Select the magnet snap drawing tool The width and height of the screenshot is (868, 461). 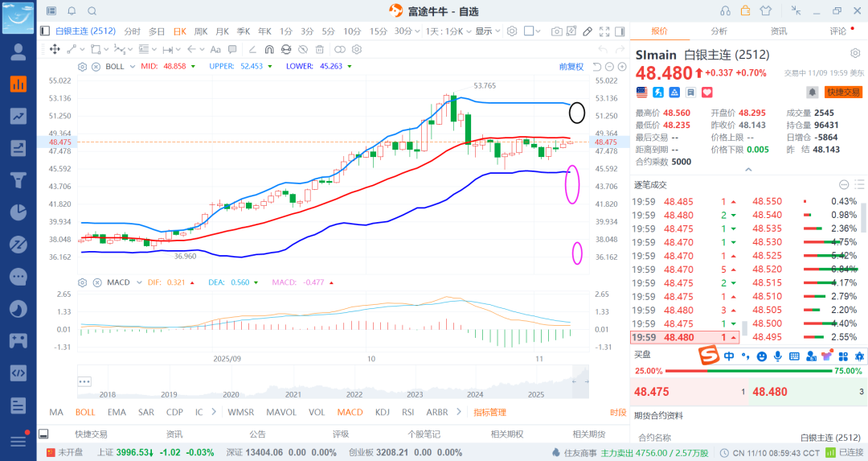[268, 49]
